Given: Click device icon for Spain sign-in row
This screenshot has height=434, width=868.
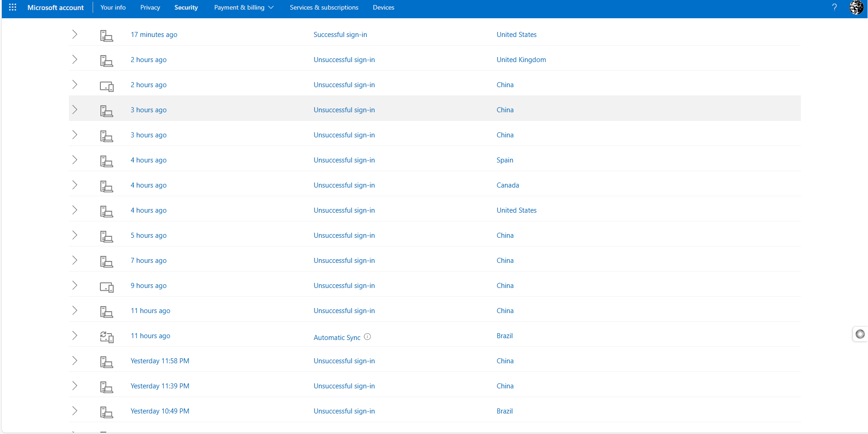Looking at the screenshot, I should click(x=106, y=161).
